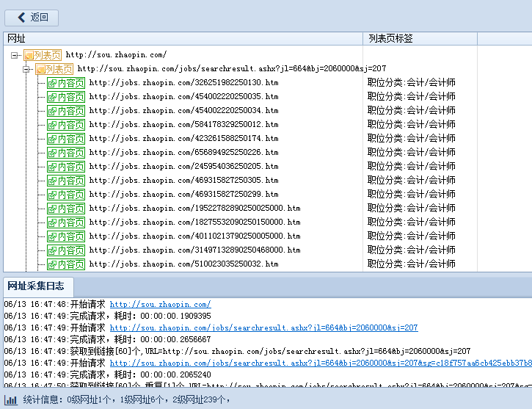Click 职位分类:会计/会计师 tag for 326251982250130.htm

pyautogui.click(x=411, y=82)
